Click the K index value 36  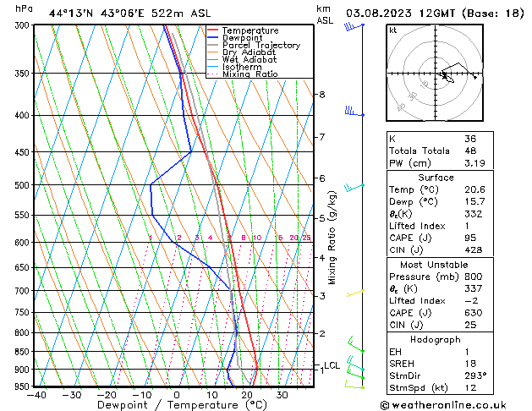click(x=470, y=139)
